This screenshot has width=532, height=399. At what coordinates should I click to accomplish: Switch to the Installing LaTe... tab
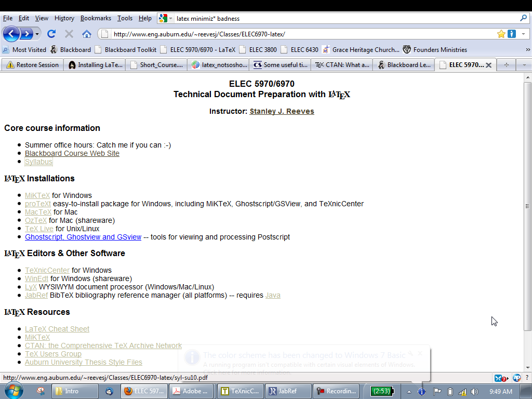point(95,65)
